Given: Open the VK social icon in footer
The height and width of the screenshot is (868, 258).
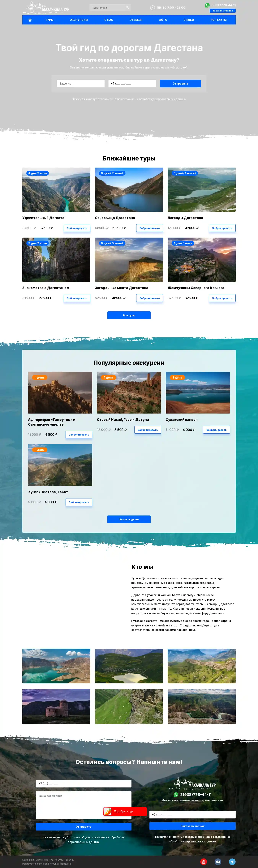Looking at the screenshot, I should (218, 862).
